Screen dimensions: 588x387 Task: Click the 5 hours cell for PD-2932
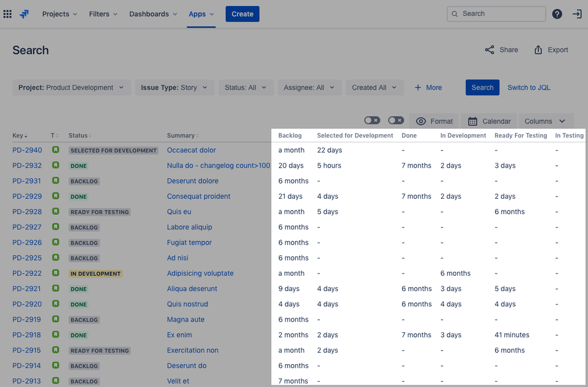click(x=329, y=165)
